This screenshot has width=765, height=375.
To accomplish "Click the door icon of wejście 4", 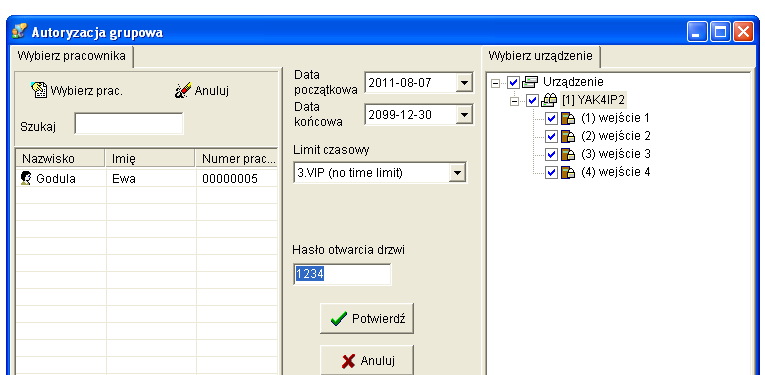I will click(568, 172).
